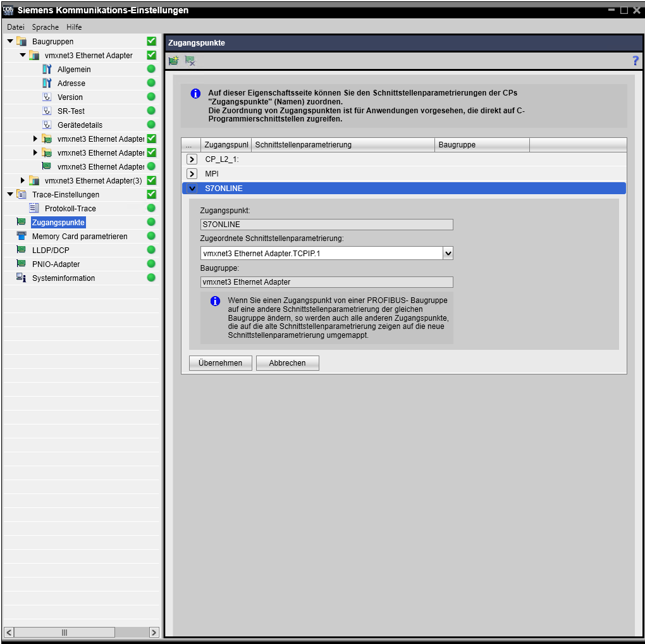Click the Protokoll-Trace icon

(x=34, y=209)
